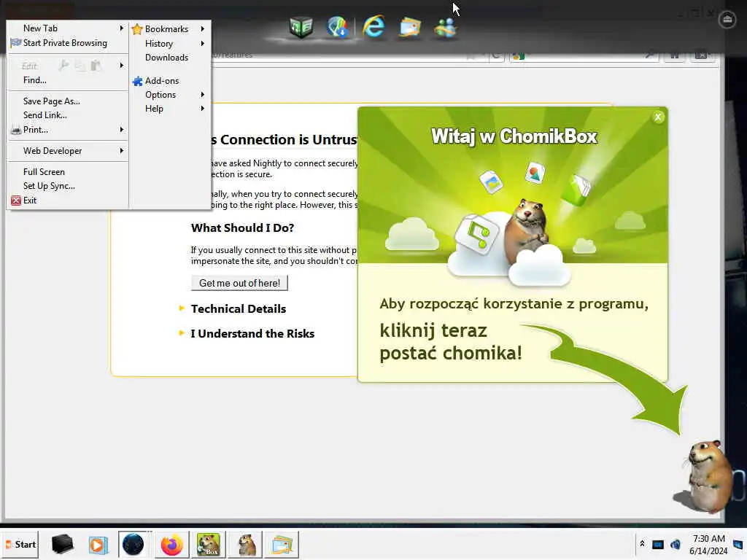Open ChomikBox taskbar icon labeled Box
747x560 pixels.
click(208, 545)
